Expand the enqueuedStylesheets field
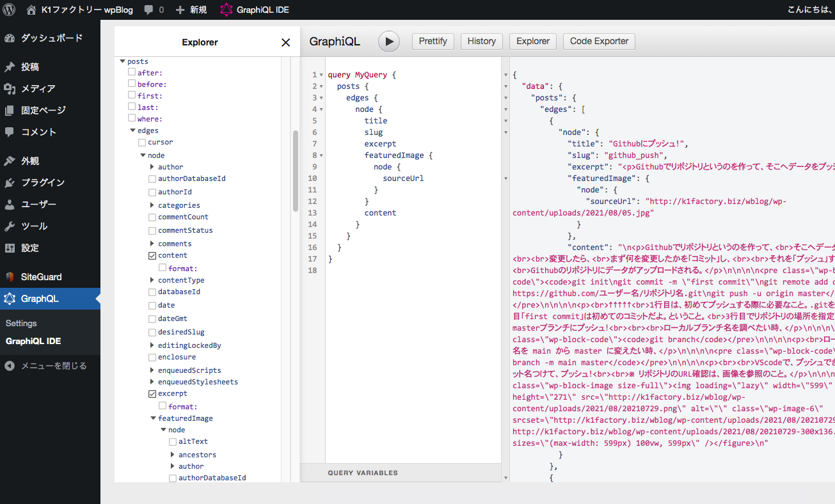This screenshot has width=835, height=504. (x=152, y=382)
